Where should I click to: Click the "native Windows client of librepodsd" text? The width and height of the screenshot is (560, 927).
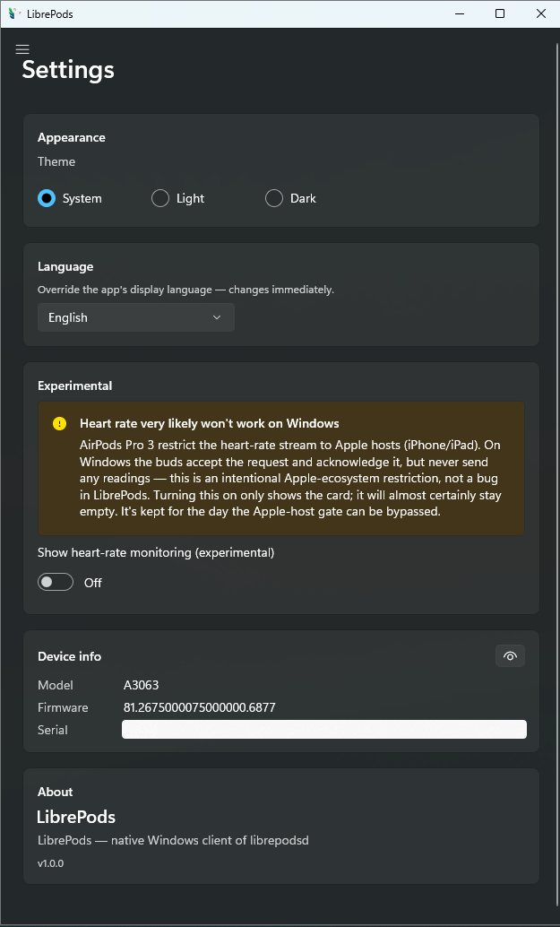pyautogui.click(x=210, y=840)
